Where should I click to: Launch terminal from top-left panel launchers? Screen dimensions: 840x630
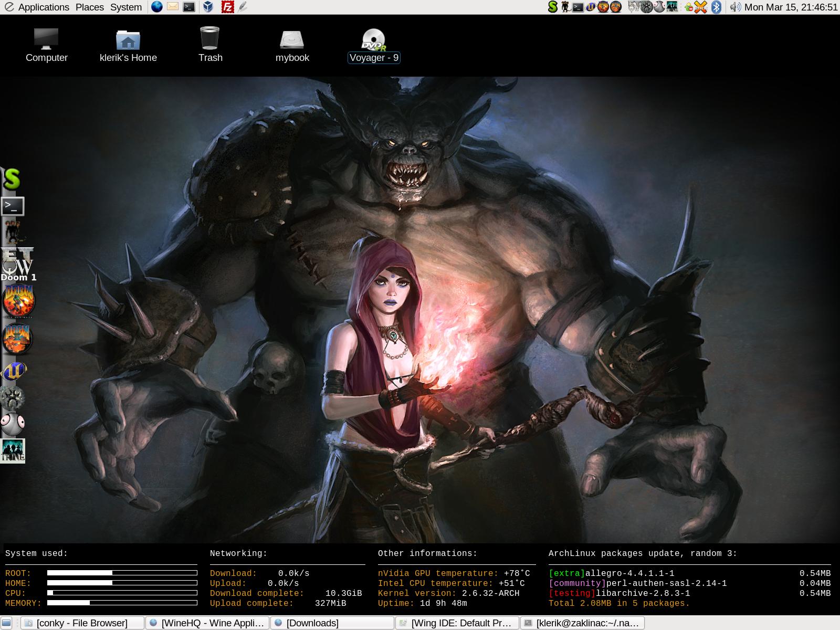click(x=190, y=7)
